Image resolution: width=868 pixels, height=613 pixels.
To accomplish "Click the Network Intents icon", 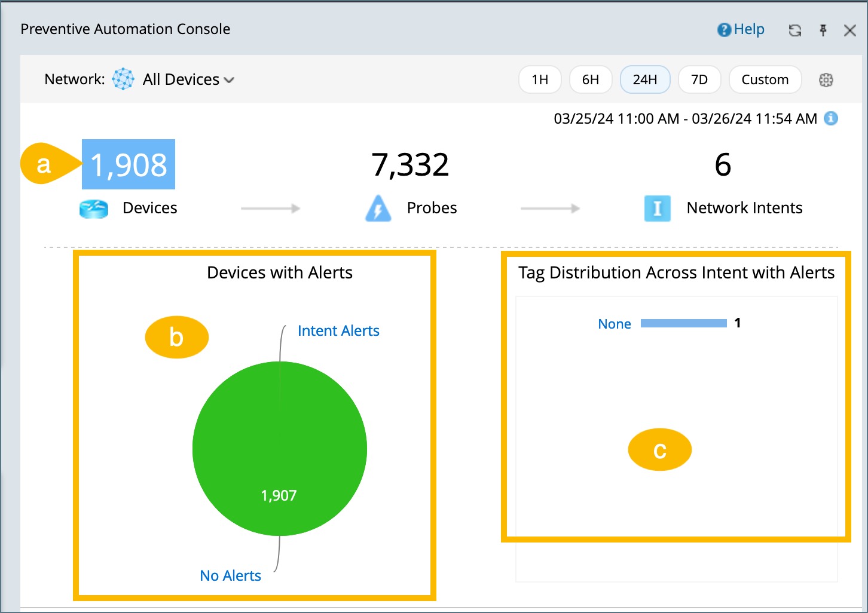I will 657,209.
